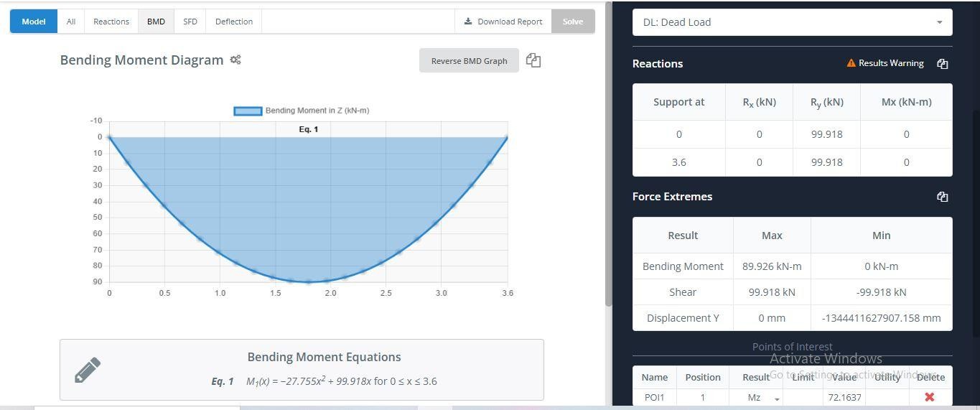The height and width of the screenshot is (410, 980).
Task: Open the Reactions tab
Action: (x=111, y=22)
